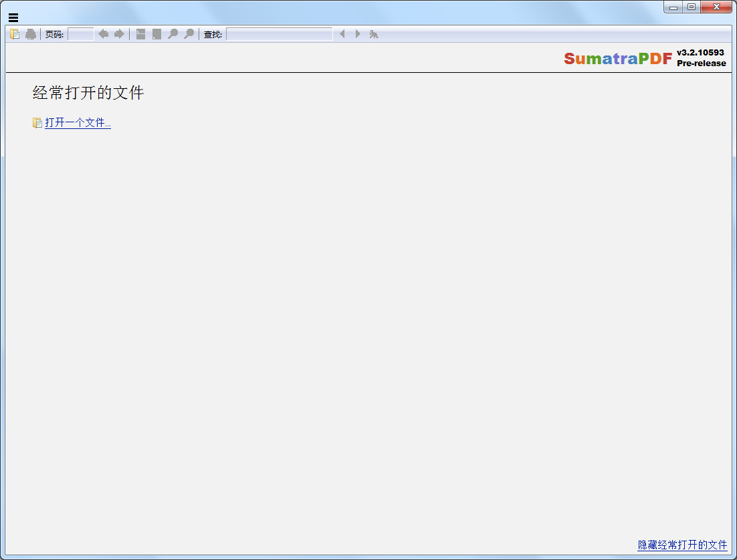The image size is (737, 560).
Task: Click the zoom out magnifier icon
Action: (x=173, y=34)
